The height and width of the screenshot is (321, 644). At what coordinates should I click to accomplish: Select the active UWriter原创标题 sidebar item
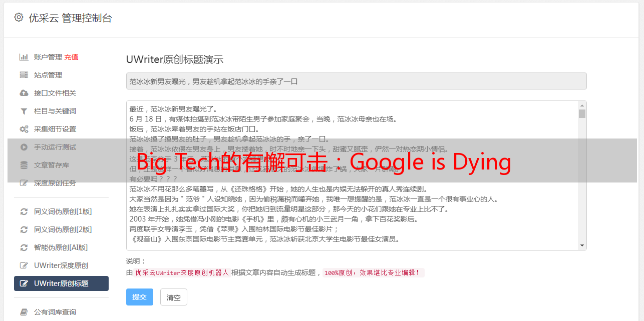point(61,283)
